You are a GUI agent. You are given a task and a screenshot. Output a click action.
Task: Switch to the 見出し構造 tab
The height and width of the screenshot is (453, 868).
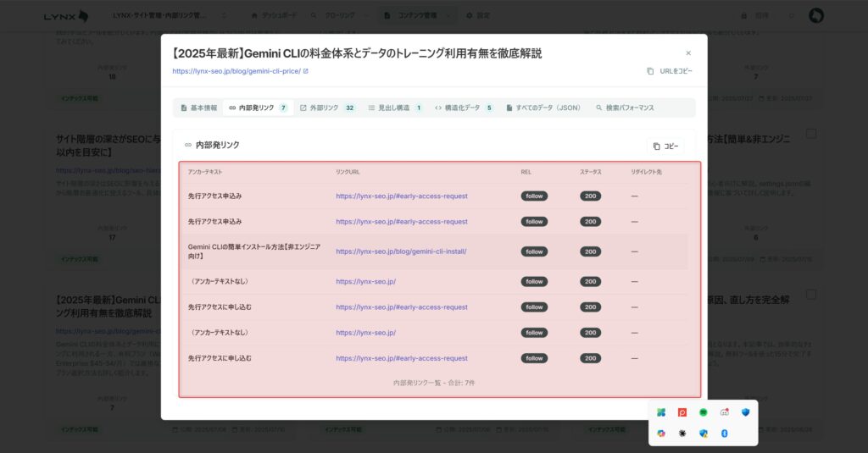[x=395, y=108]
